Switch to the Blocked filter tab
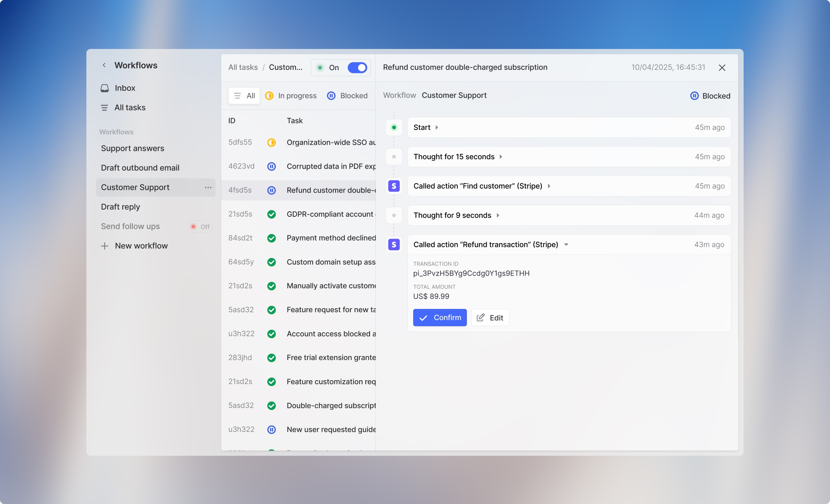Image resolution: width=830 pixels, height=504 pixels. pos(347,96)
